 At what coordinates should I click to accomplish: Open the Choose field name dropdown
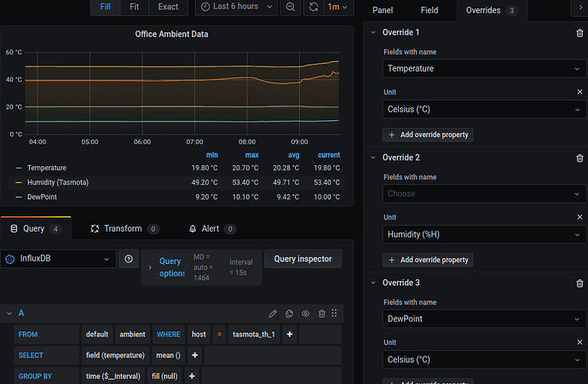click(484, 193)
